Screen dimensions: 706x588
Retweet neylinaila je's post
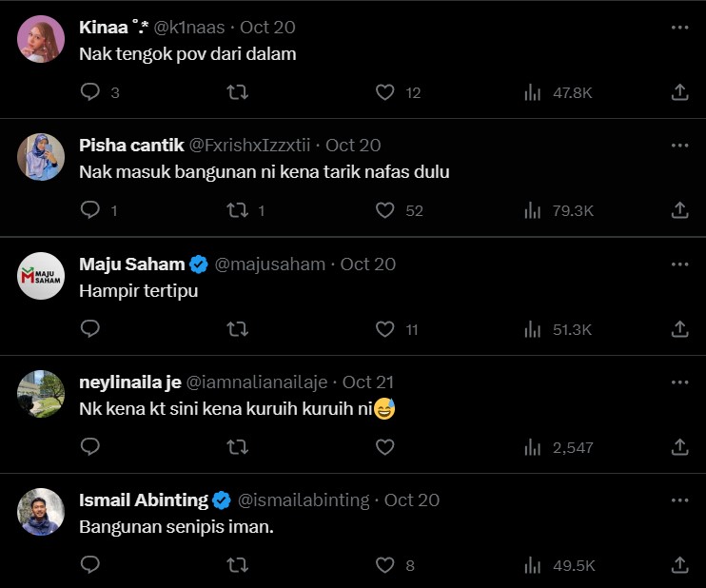(x=238, y=446)
